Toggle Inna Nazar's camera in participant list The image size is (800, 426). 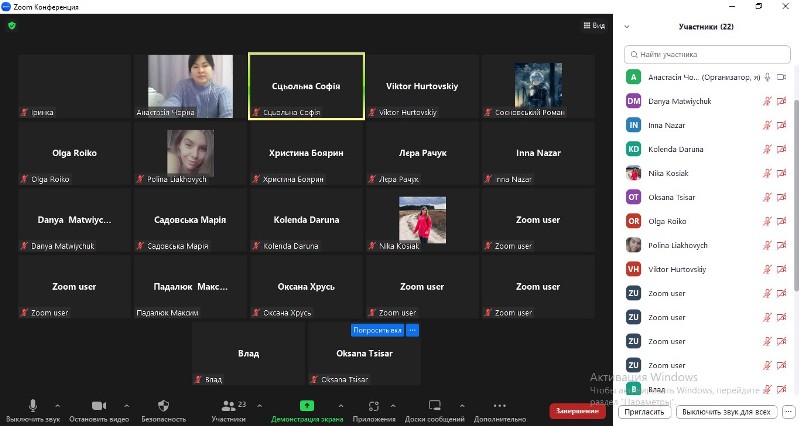[783, 125]
